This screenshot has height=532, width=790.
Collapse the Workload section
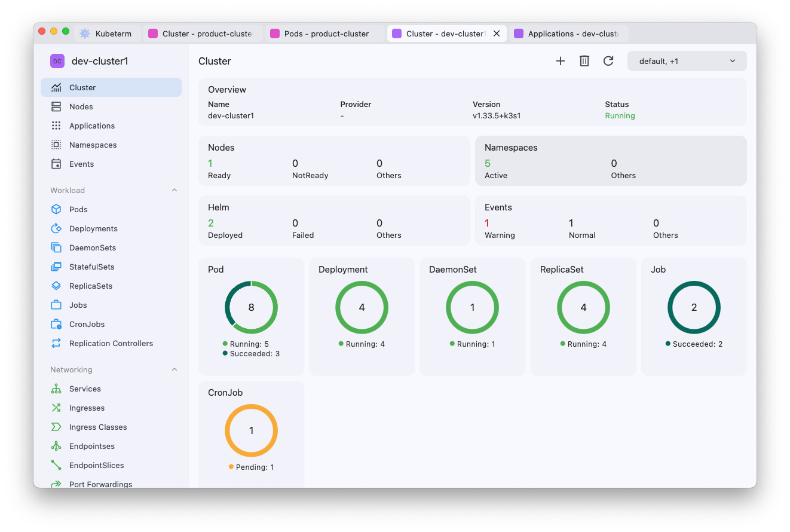[x=174, y=190]
